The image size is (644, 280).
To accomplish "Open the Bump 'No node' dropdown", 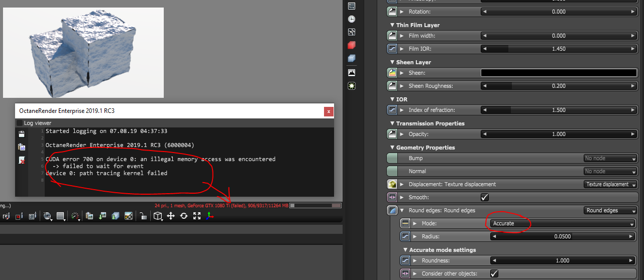I will [611, 158].
